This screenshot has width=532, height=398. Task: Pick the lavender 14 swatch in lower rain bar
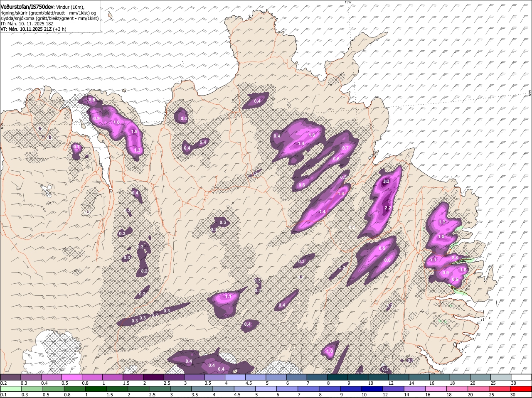(x=415, y=389)
